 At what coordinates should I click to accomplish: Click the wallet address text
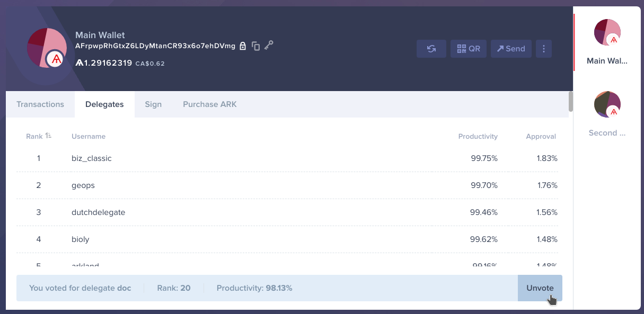point(155,46)
